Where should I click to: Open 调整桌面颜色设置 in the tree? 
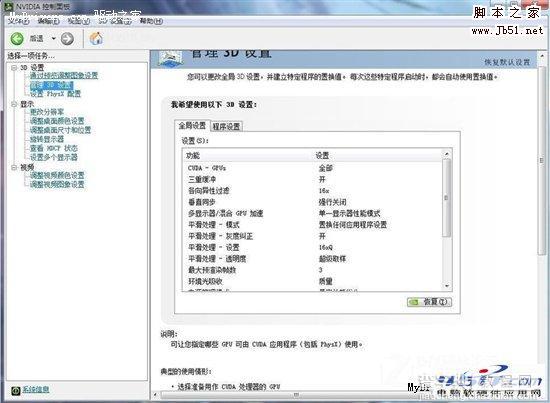tap(57, 121)
